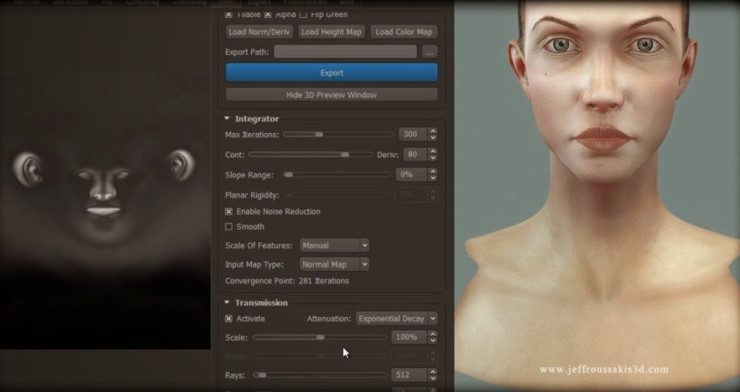Click the Load Norm/Deriv button

pyautogui.click(x=259, y=32)
